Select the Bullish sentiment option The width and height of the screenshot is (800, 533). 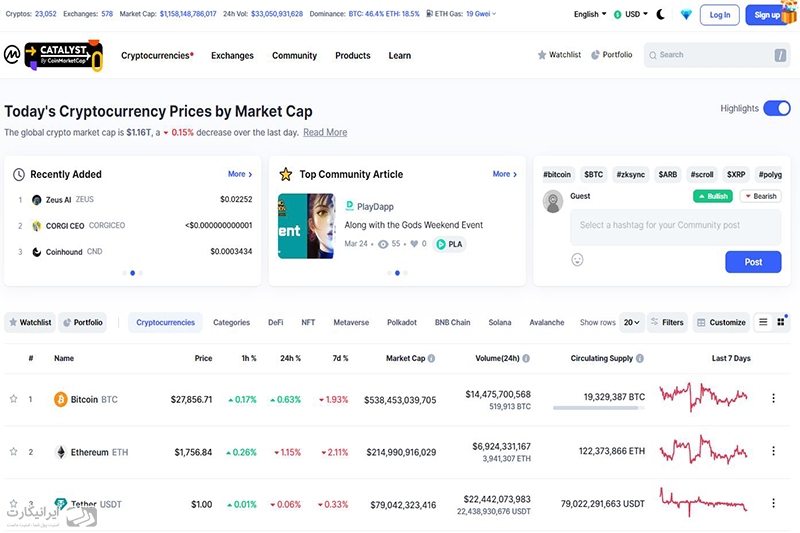713,196
